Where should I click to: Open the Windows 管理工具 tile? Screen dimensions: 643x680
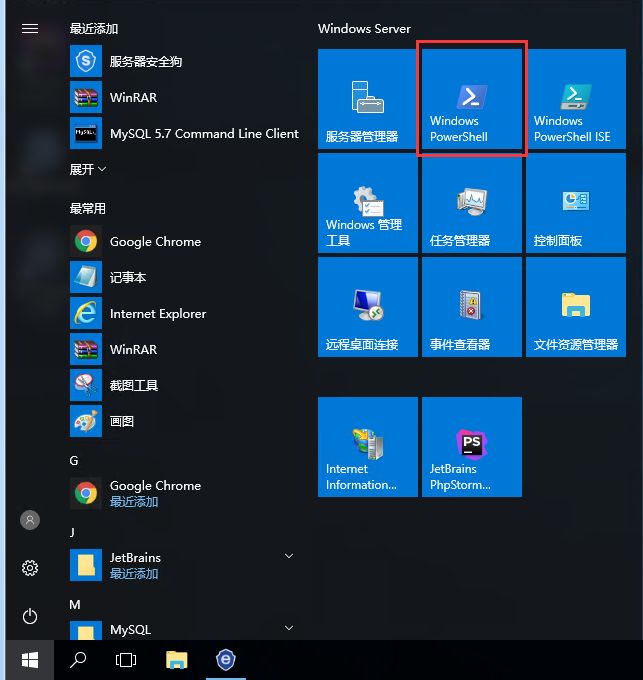368,203
